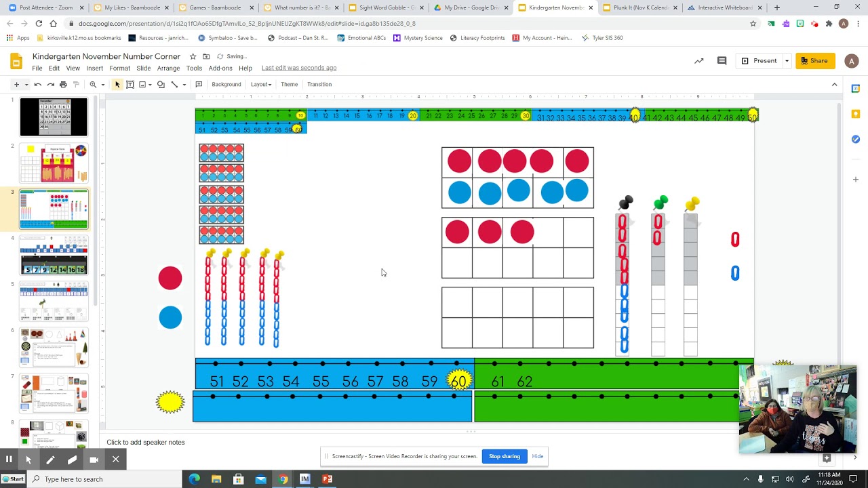Open the activity dashboard trend icon

coord(699,61)
